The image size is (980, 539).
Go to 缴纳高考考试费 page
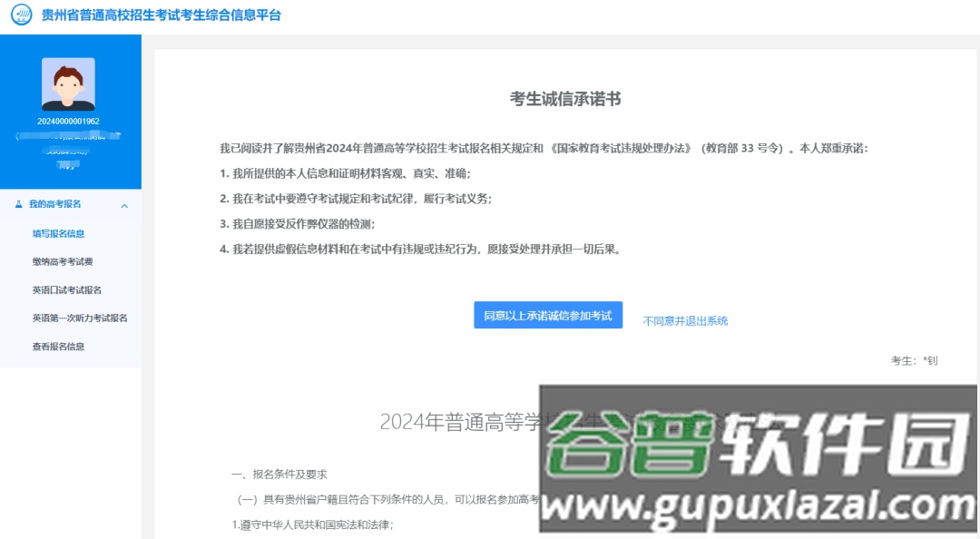click(x=62, y=262)
